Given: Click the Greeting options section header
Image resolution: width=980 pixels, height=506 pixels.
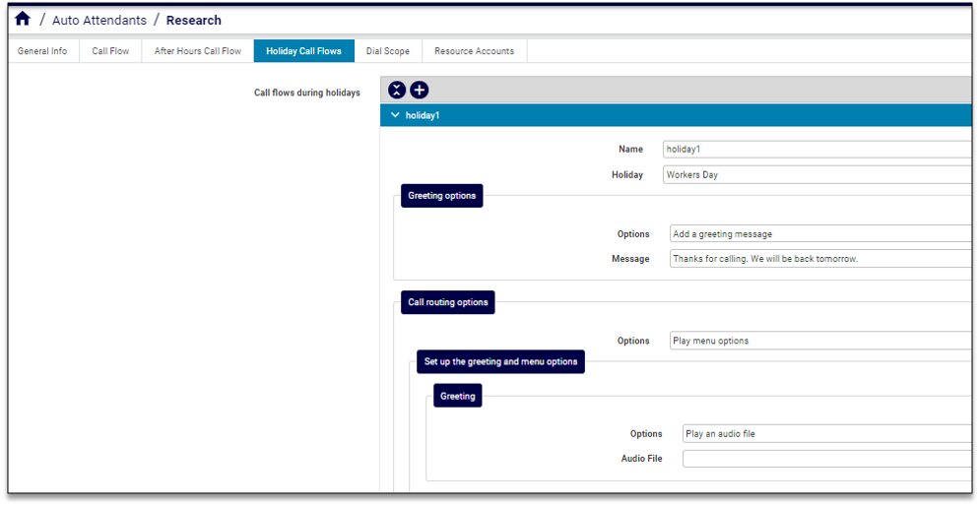Looking at the screenshot, I should click(x=442, y=196).
